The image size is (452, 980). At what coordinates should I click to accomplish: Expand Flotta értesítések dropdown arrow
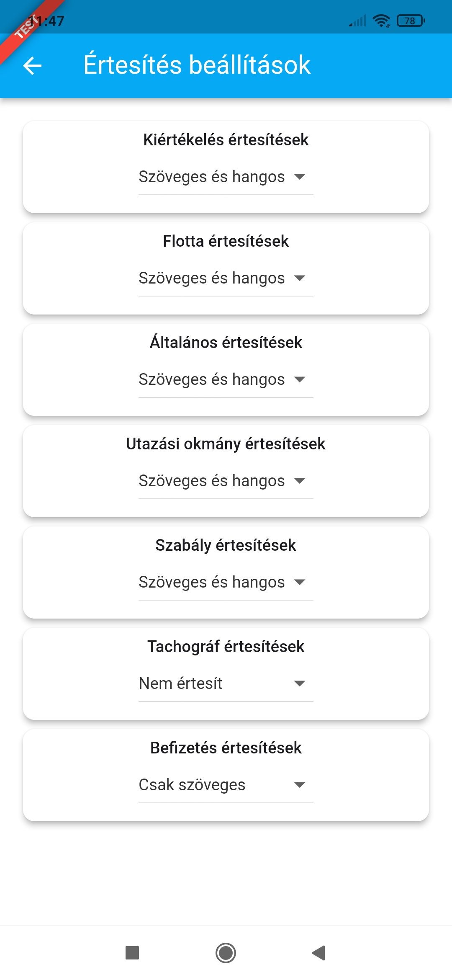(x=300, y=279)
